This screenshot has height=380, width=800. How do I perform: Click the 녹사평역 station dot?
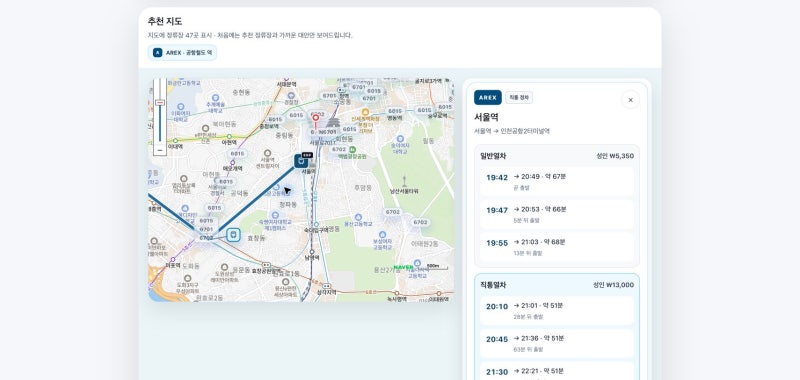(396, 293)
